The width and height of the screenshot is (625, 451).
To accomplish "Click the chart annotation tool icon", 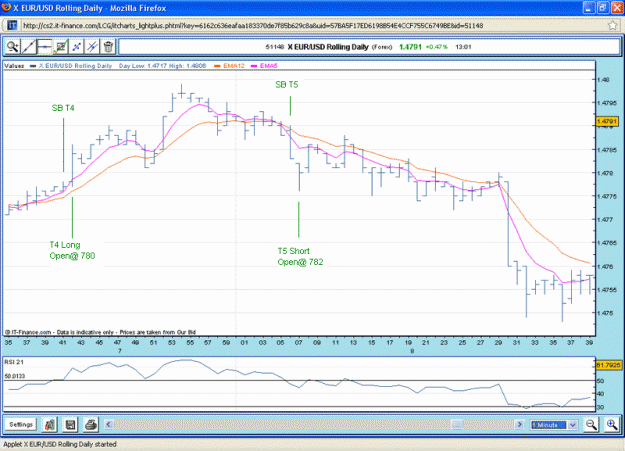I will point(61,47).
